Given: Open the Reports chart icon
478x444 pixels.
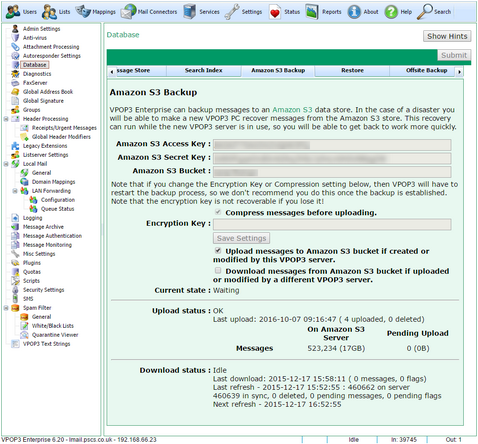Looking at the screenshot, I should click(x=312, y=12).
